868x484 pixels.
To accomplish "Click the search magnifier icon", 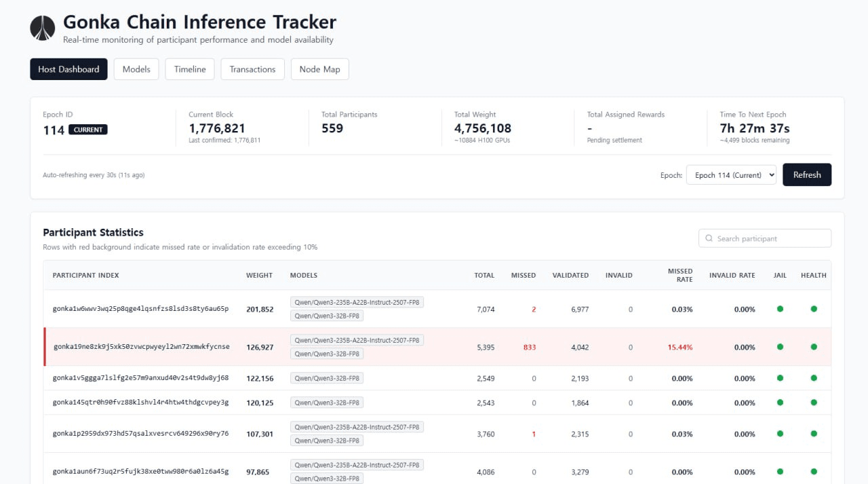I will point(709,238).
